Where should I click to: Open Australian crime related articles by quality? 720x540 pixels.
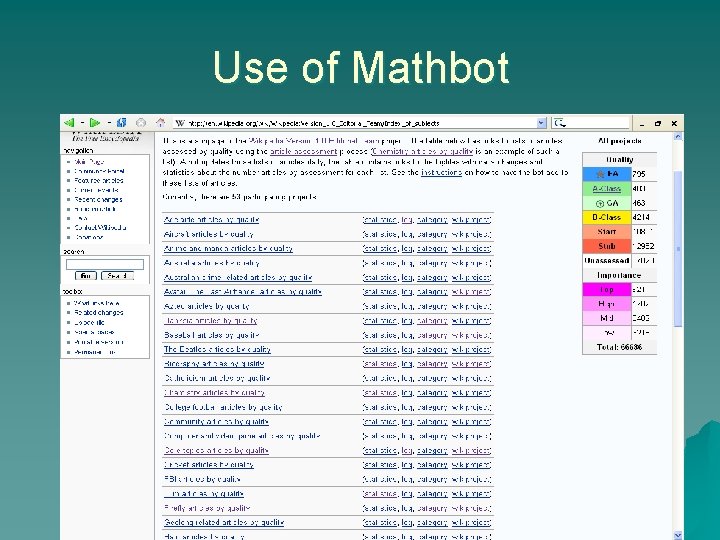coord(238,277)
